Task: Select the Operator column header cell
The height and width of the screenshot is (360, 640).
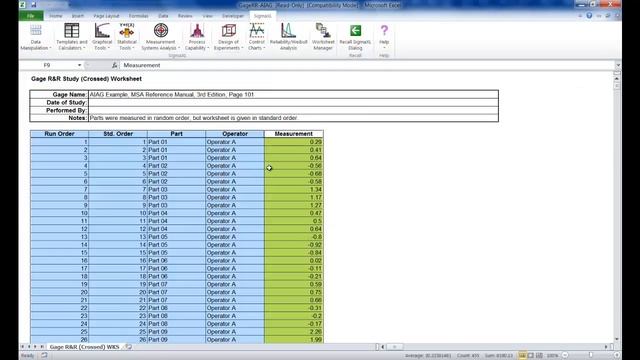Action: [235, 134]
